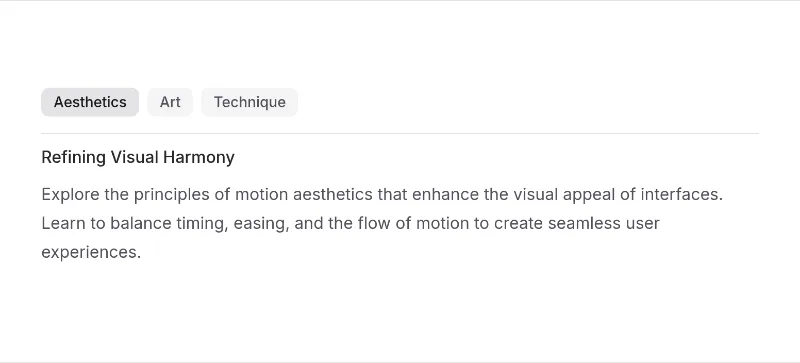Click the Refining Visual Harmony heading

click(x=138, y=157)
